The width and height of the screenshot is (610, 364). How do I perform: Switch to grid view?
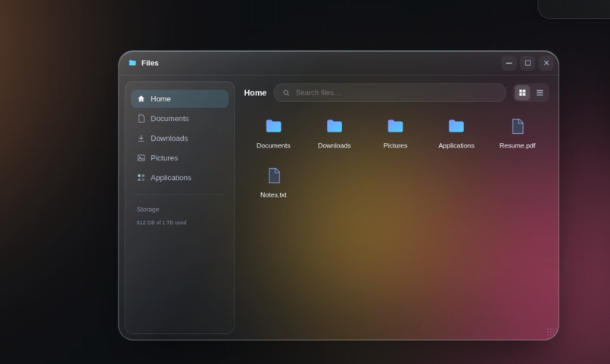tap(522, 92)
